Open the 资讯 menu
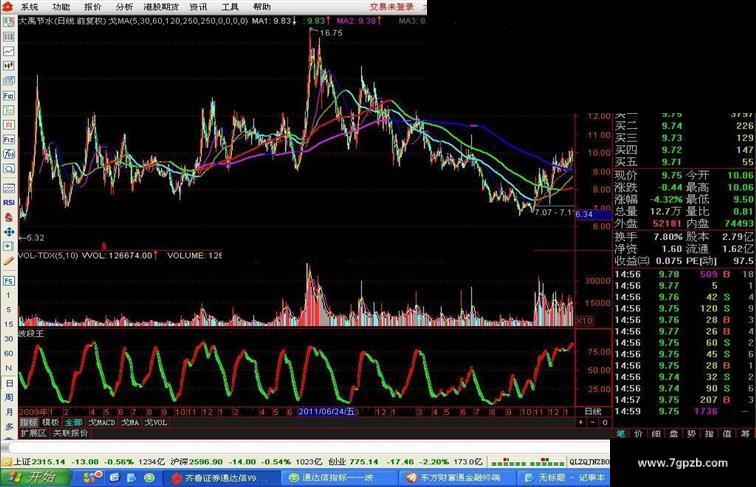 pyautogui.click(x=198, y=7)
